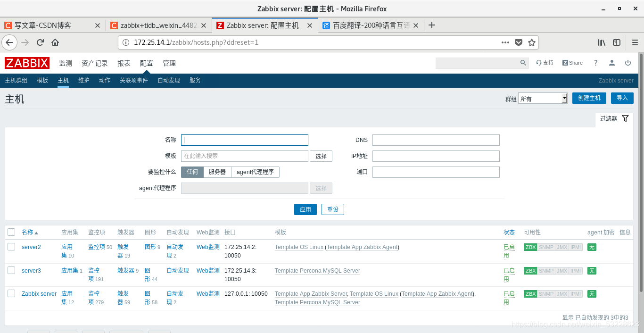Click the logout power icon

628,63
